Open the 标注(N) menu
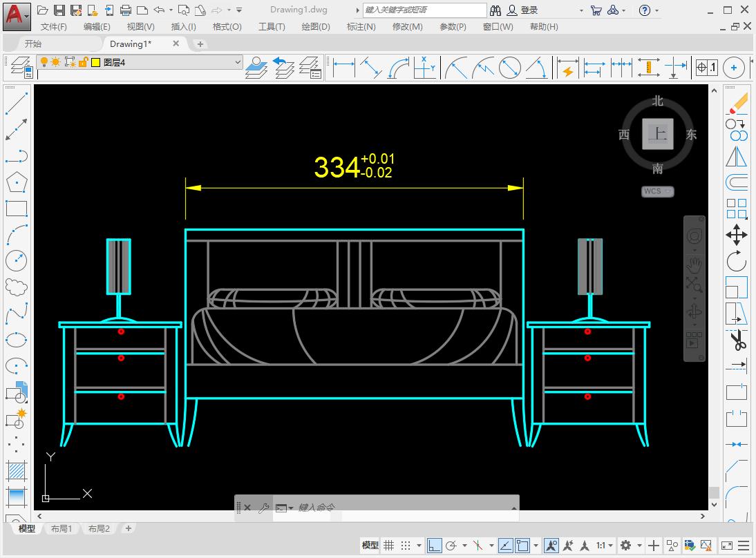 click(361, 26)
